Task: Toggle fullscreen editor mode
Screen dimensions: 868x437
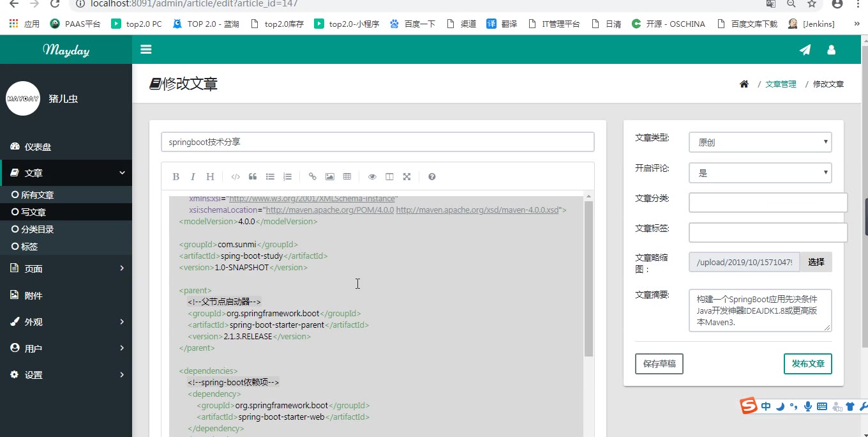Action: click(x=407, y=177)
